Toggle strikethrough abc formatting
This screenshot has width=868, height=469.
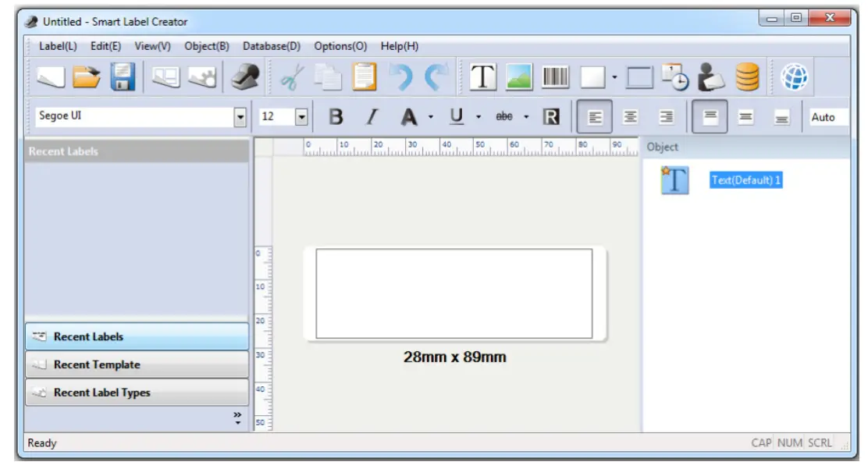(x=503, y=117)
